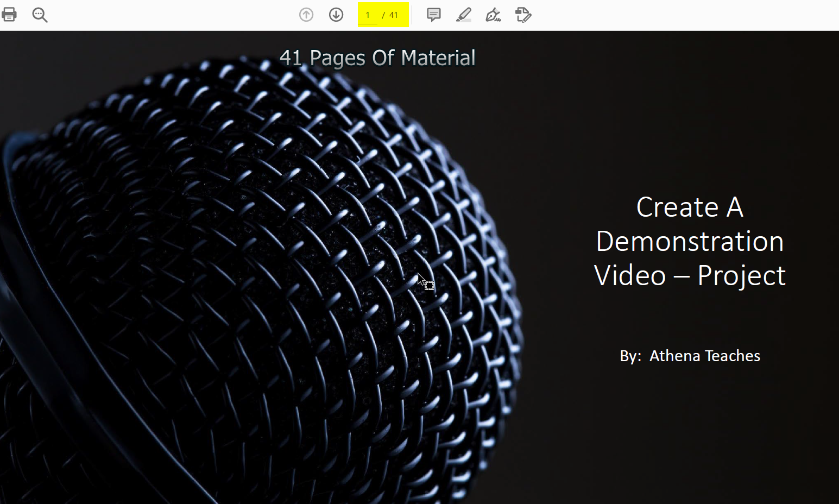Open the Fill and Sign pen tool

click(493, 15)
